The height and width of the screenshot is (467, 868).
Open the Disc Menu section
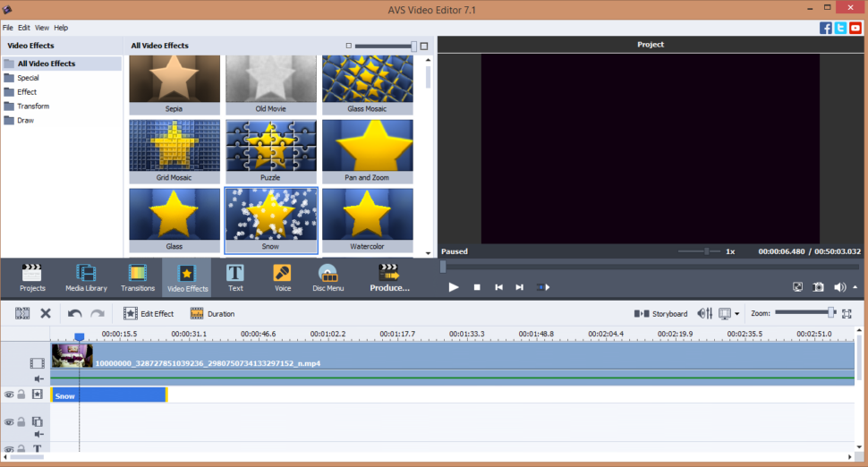[328, 278]
